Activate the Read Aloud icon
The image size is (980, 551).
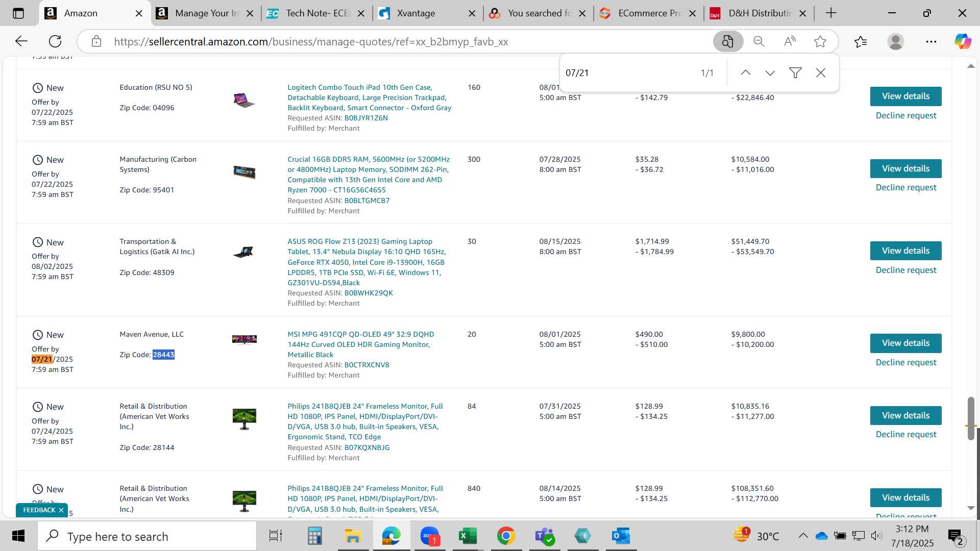(790, 41)
